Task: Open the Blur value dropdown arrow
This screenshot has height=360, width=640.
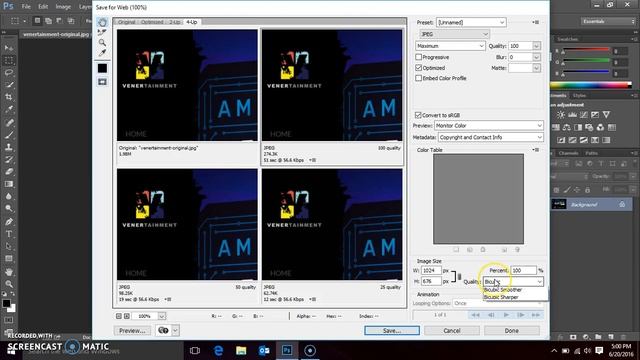Action: click(x=536, y=57)
